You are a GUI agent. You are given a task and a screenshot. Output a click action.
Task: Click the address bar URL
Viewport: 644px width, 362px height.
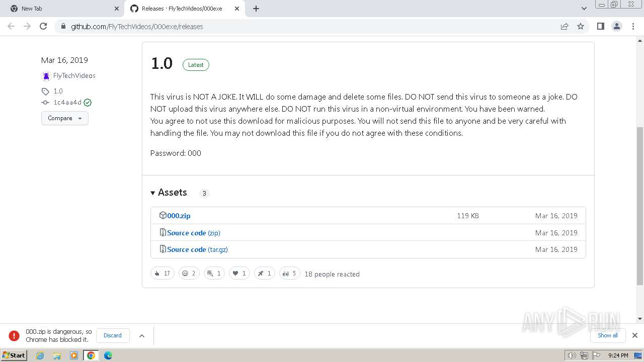(x=137, y=27)
